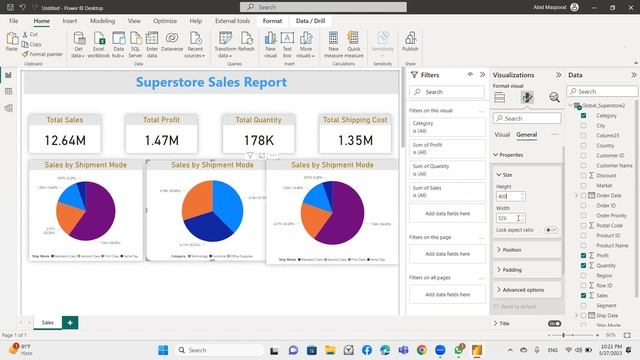This screenshot has height=360, width=640.
Task: Click the filter icon above the selected pie chart
Action: (250, 155)
